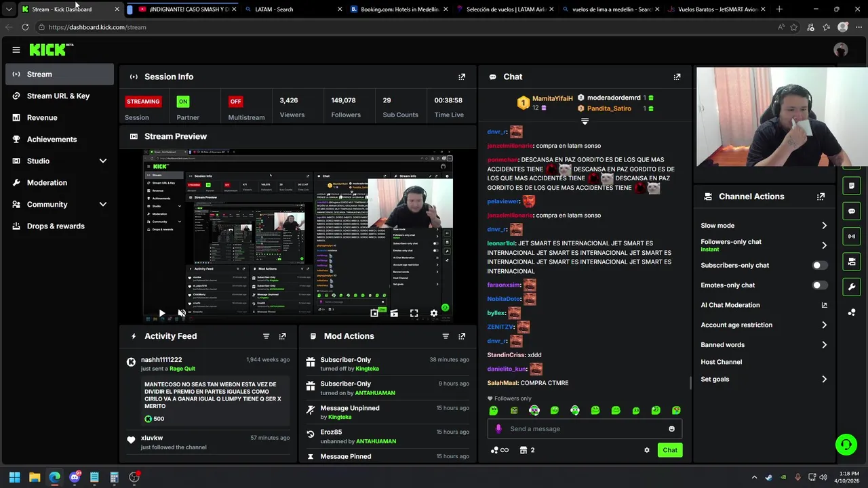Open the channel points infinity balance
Image resolution: width=868 pixels, height=488 pixels.
coord(499,450)
